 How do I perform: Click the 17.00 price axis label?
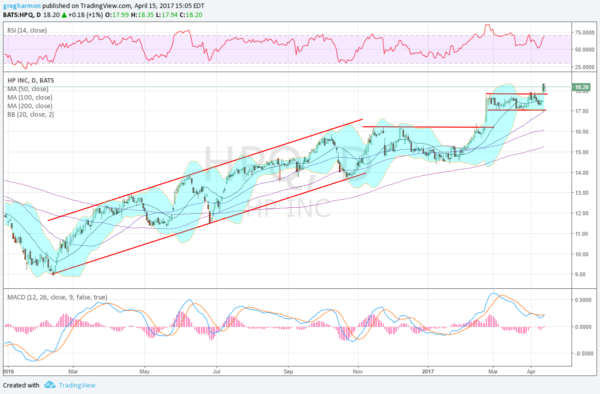(x=582, y=111)
